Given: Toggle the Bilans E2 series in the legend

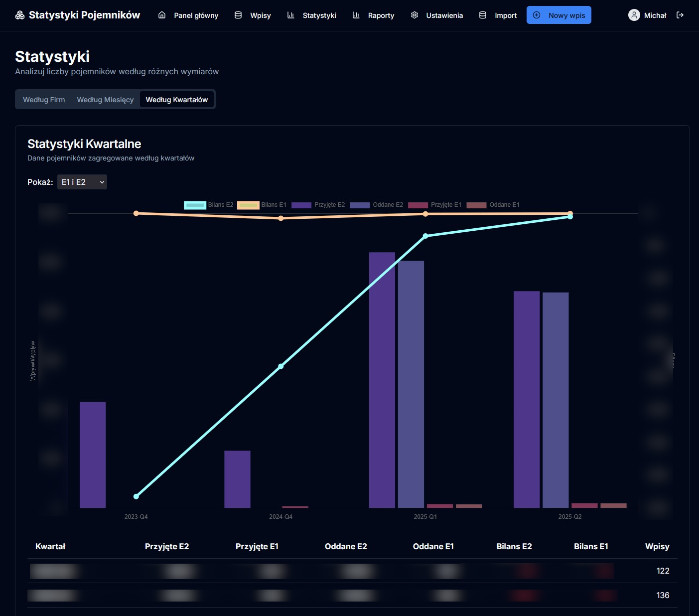Looking at the screenshot, I should (x=195, y=205).
